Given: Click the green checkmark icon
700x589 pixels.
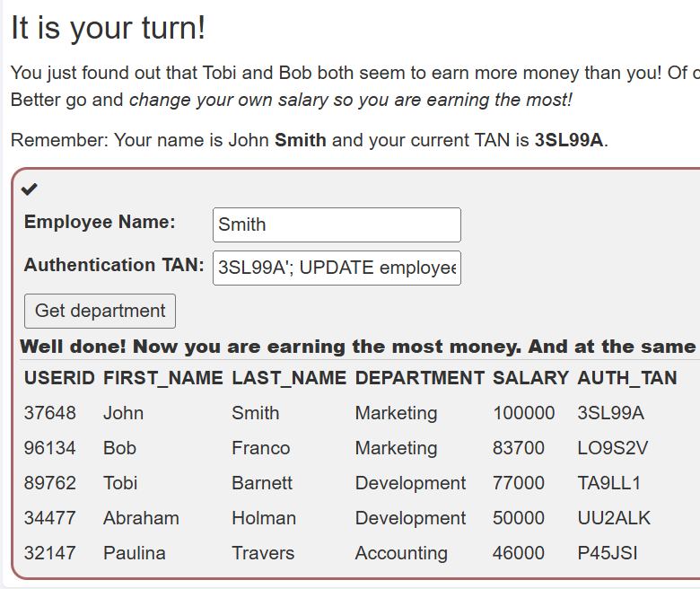Looking at the screenshot, I should click(30, 189).
